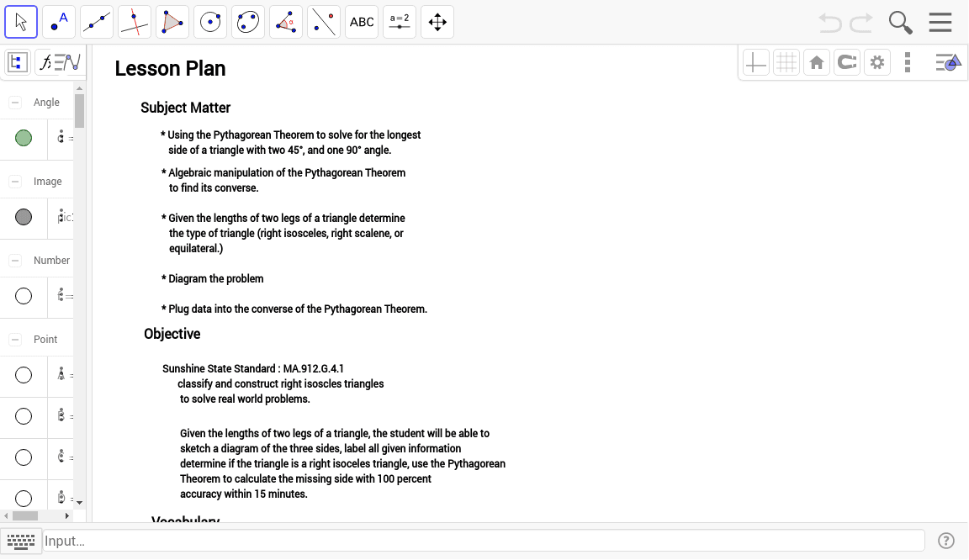Screen dimensions: 969x560
Task: Toggle visibility of first Point object
Action: [x=24, y=375]
